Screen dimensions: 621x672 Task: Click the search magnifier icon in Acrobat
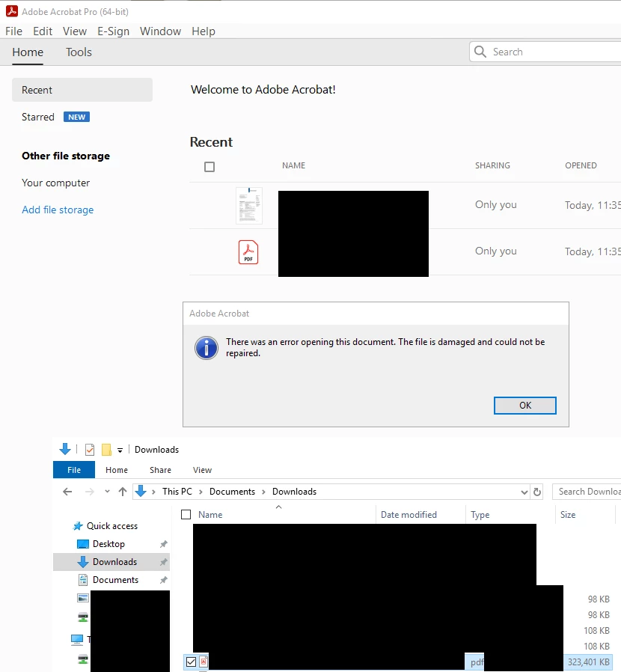480,52
